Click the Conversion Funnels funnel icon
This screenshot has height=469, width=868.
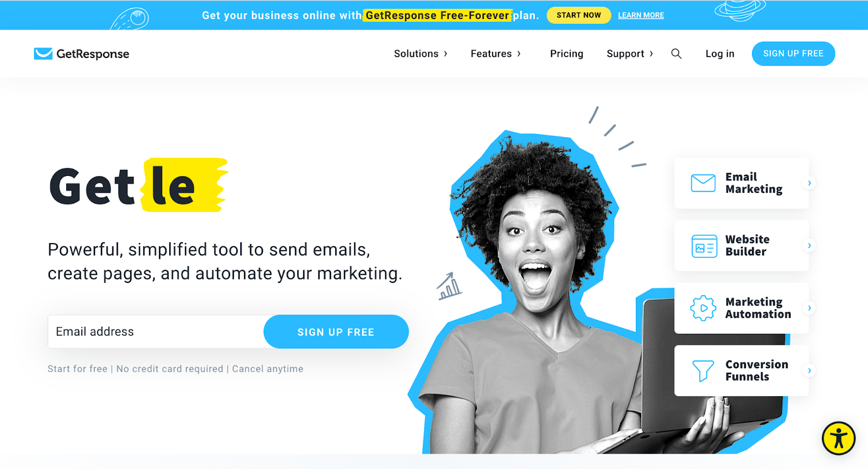click(703, 371)
